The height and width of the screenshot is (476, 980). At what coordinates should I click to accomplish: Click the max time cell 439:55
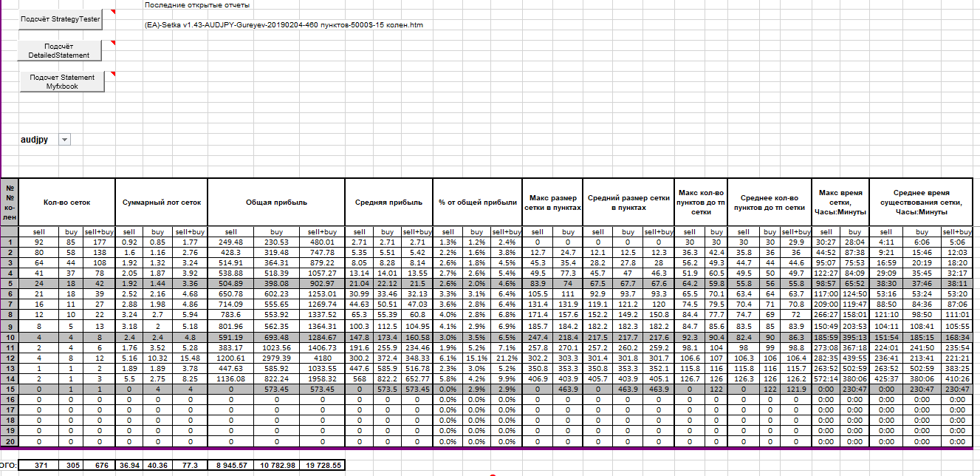point(854,358)
